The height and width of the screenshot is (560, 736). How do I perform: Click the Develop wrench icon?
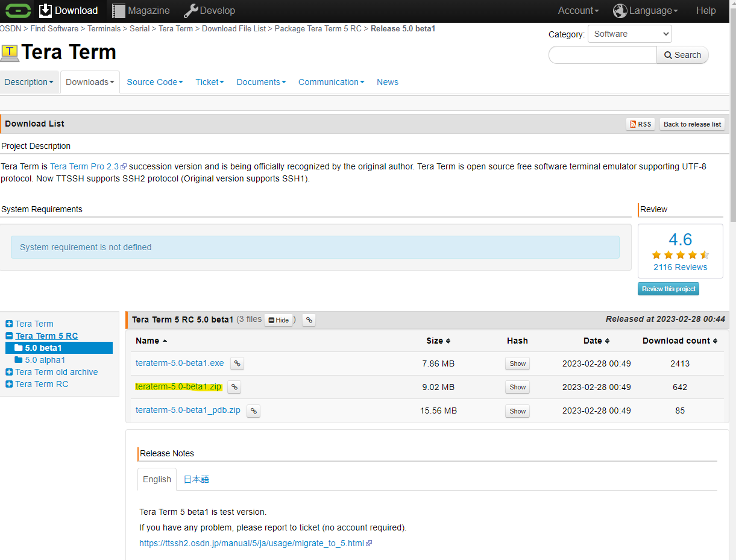191,10
